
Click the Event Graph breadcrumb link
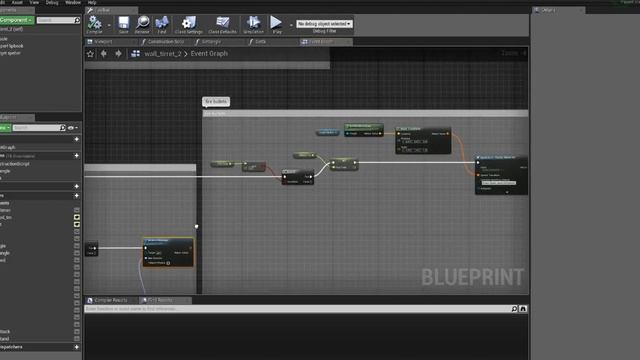(x=209, y=53)
